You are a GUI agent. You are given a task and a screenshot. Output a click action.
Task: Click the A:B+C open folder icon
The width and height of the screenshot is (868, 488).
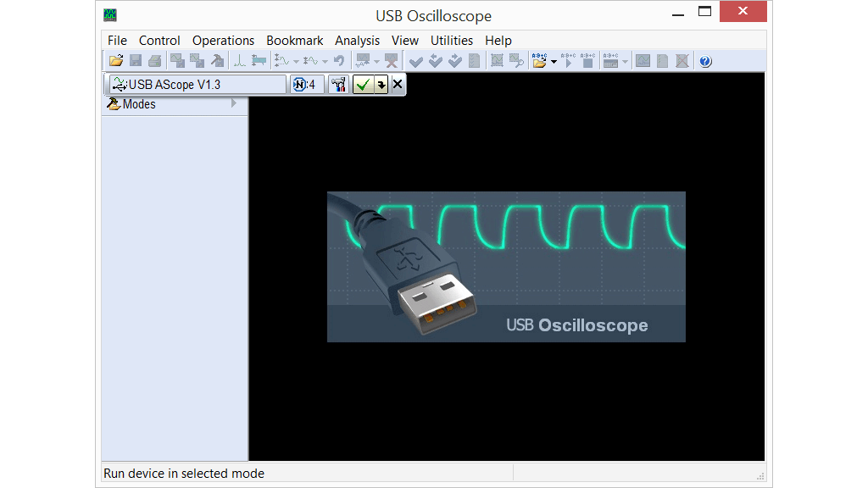539,61
